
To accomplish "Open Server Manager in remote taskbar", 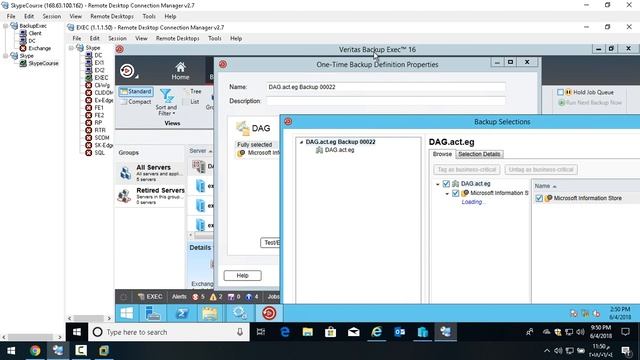I will coord(153,313).
